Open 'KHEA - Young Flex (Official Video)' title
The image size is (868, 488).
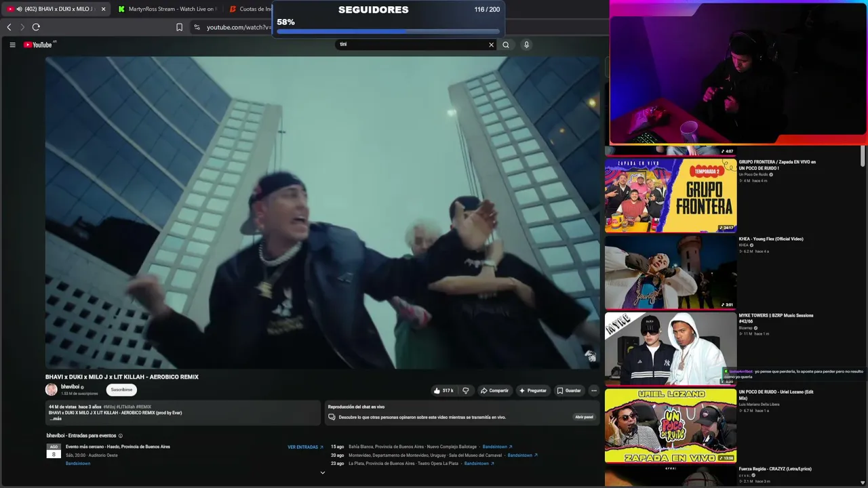point(771,239)
